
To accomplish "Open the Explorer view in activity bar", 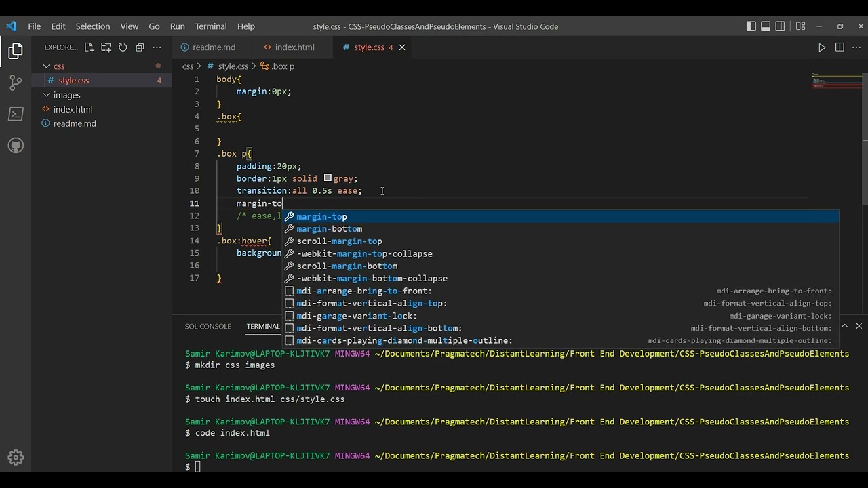I will pos(16,51).
